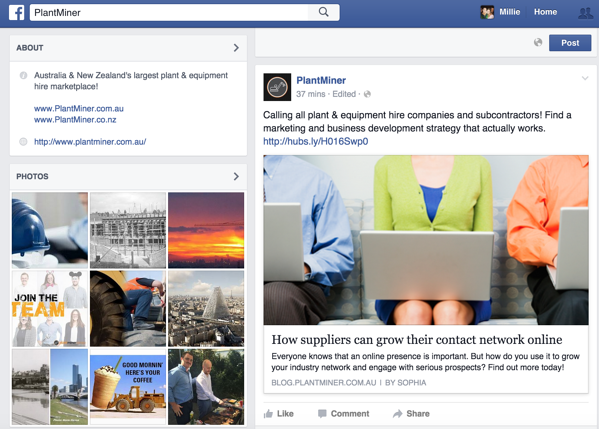Click BLOG.PLANTMINER.COM.AU source text

coord(324,382)
